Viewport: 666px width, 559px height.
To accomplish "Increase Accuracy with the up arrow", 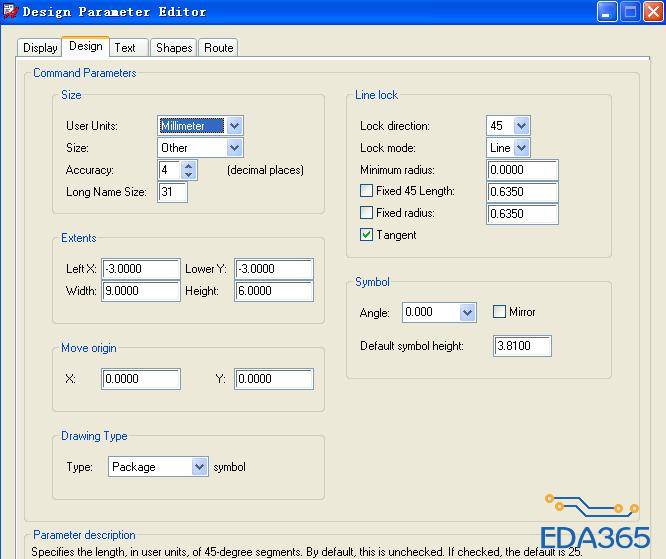I will coord(189,166).
